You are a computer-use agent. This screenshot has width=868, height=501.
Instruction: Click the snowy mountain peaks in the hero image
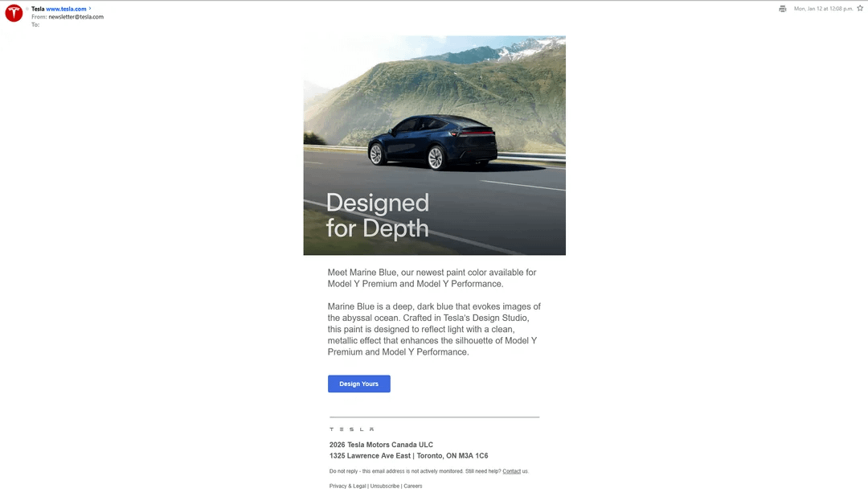[x=521, y=48]
